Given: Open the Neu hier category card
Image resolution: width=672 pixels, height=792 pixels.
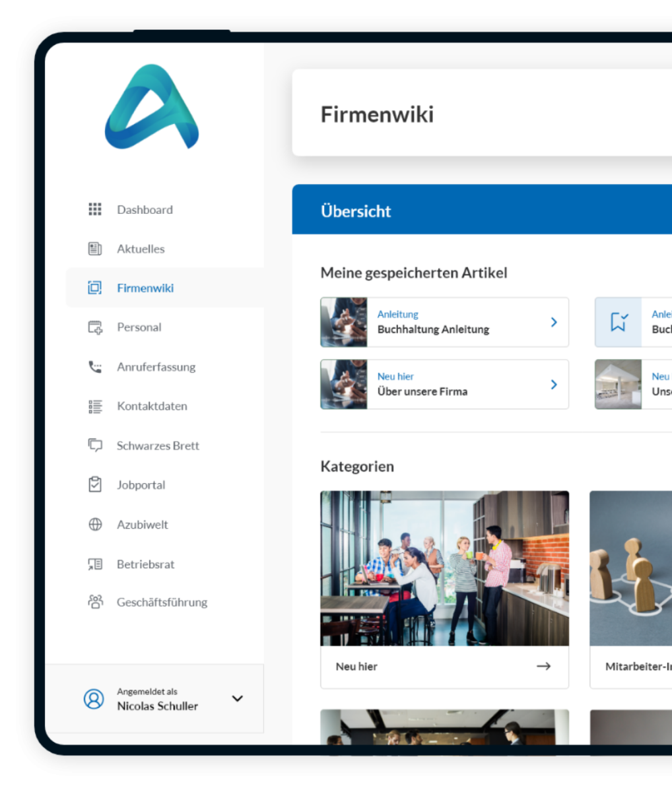Looking at the screenshot, I should (444, 589).
